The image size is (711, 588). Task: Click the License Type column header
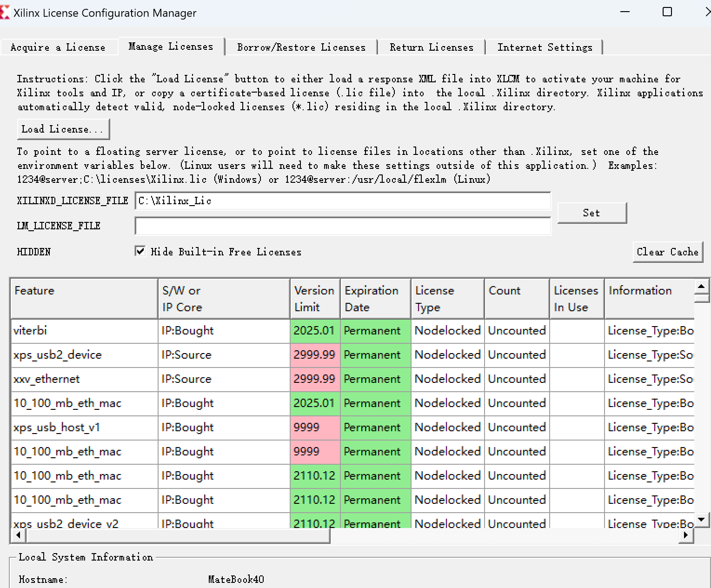click(448, 299)
